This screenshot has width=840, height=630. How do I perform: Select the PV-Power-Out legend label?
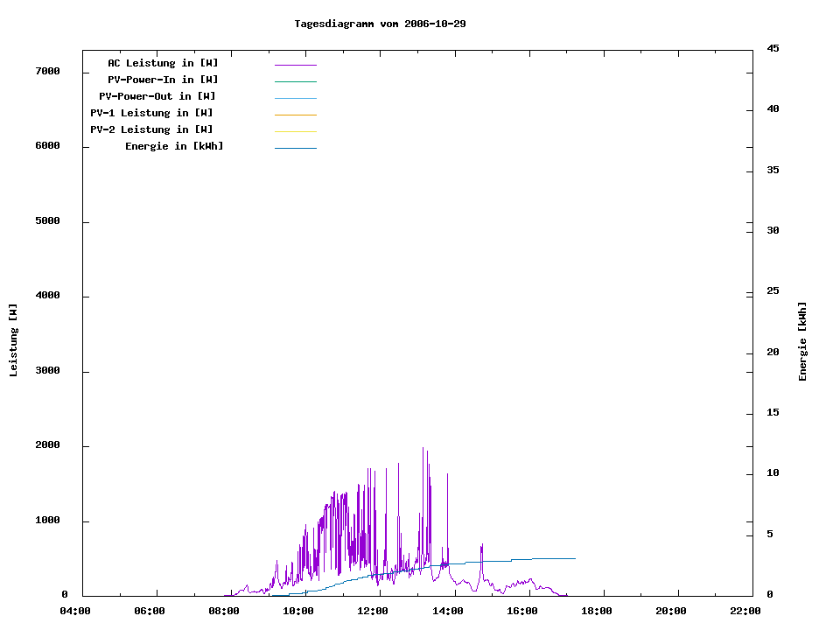[x=158, y=96]
